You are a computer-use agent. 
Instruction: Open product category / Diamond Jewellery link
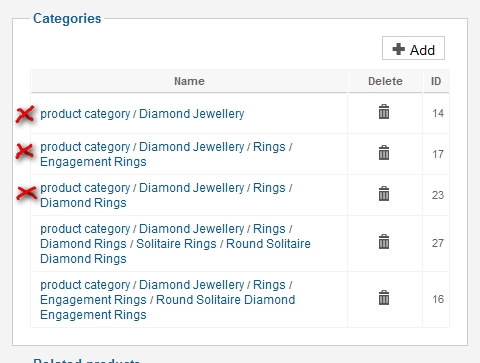coord(142,114)
